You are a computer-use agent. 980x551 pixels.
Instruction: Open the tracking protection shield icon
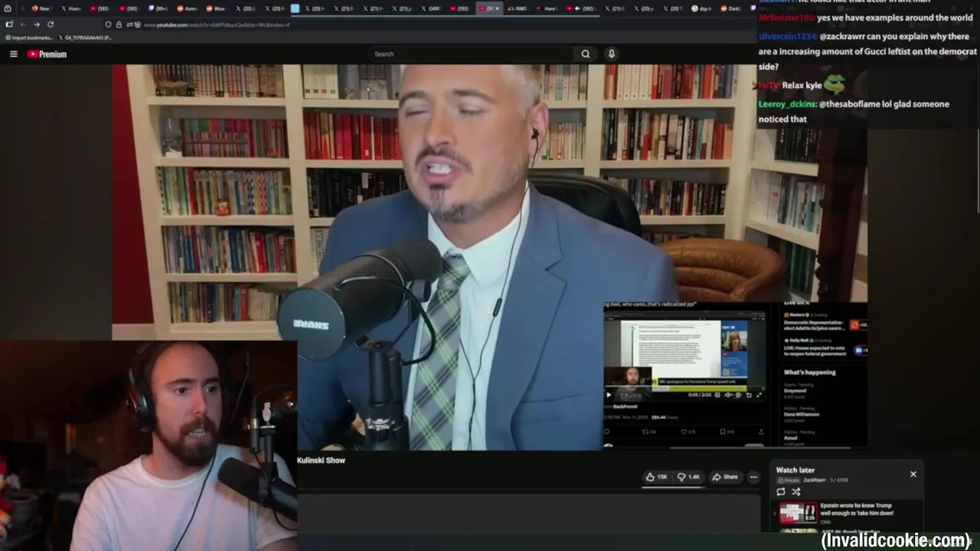(108, 24)
